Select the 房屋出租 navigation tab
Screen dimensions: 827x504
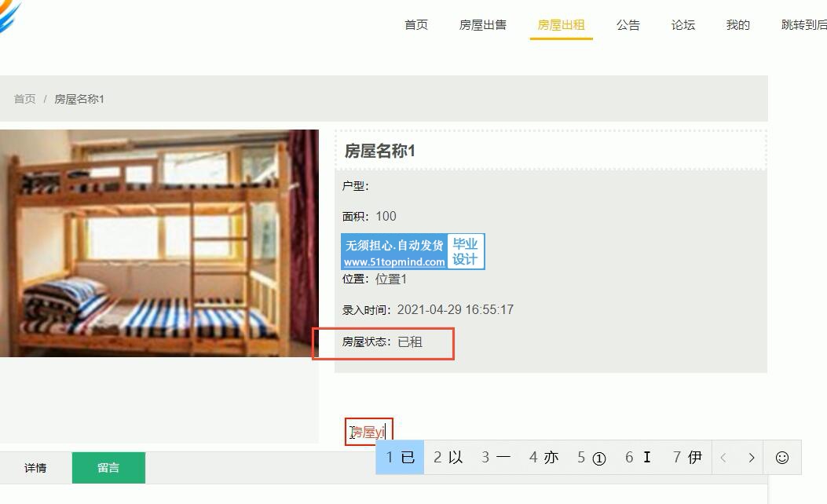pyautogui.click(x=562, y=25)
